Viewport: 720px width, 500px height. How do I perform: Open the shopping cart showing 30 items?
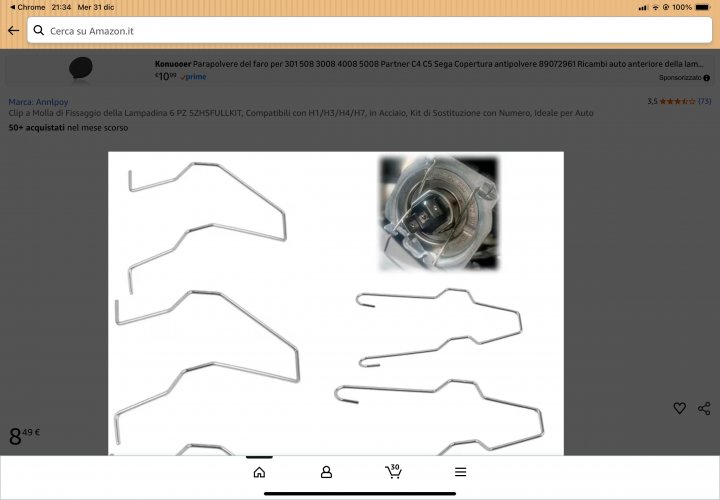[393, 471]
